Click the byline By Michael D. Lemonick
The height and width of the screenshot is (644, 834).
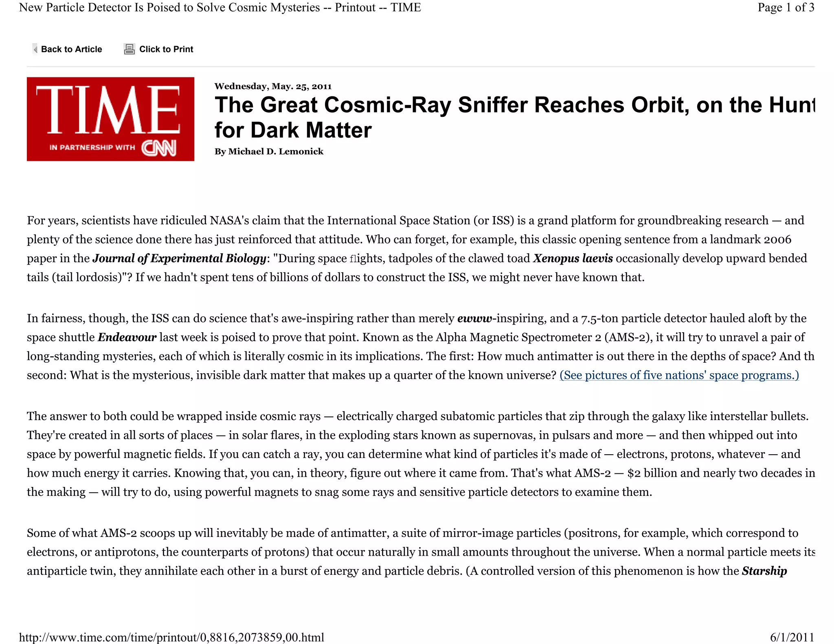coord(269,151)
